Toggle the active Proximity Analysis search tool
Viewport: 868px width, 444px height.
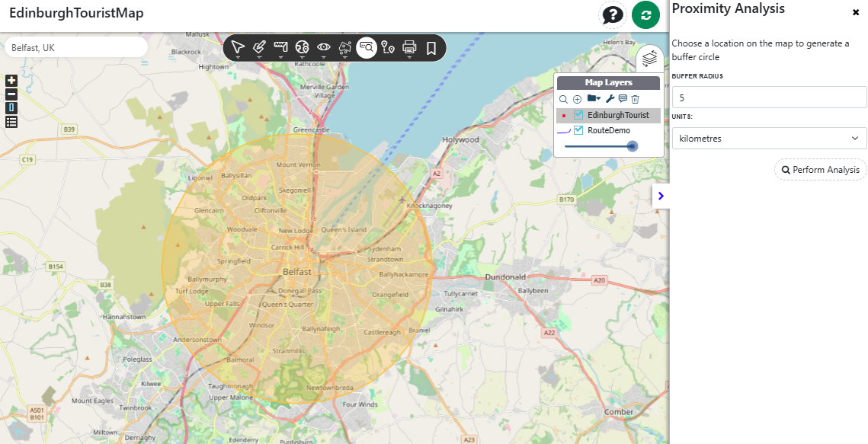pos(367,47)
